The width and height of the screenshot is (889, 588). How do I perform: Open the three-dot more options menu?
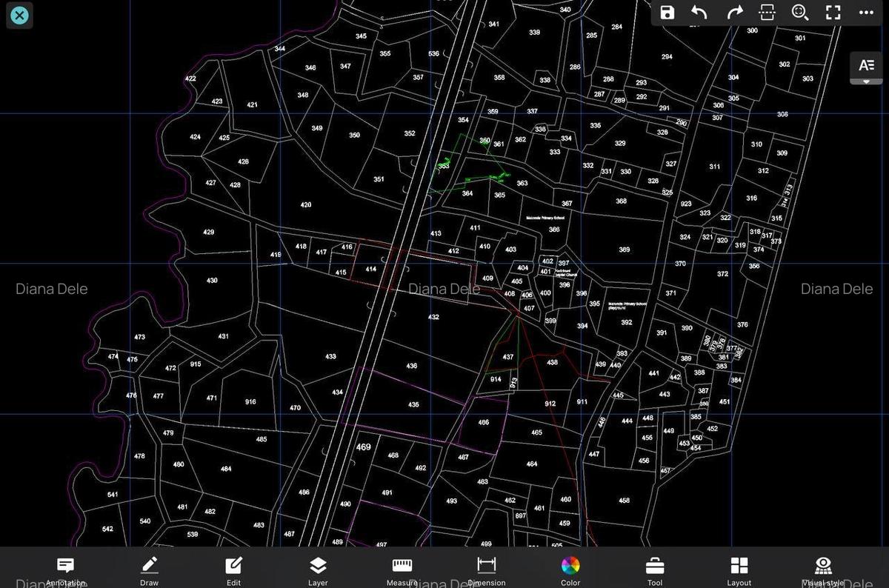(x=866, y=13)
